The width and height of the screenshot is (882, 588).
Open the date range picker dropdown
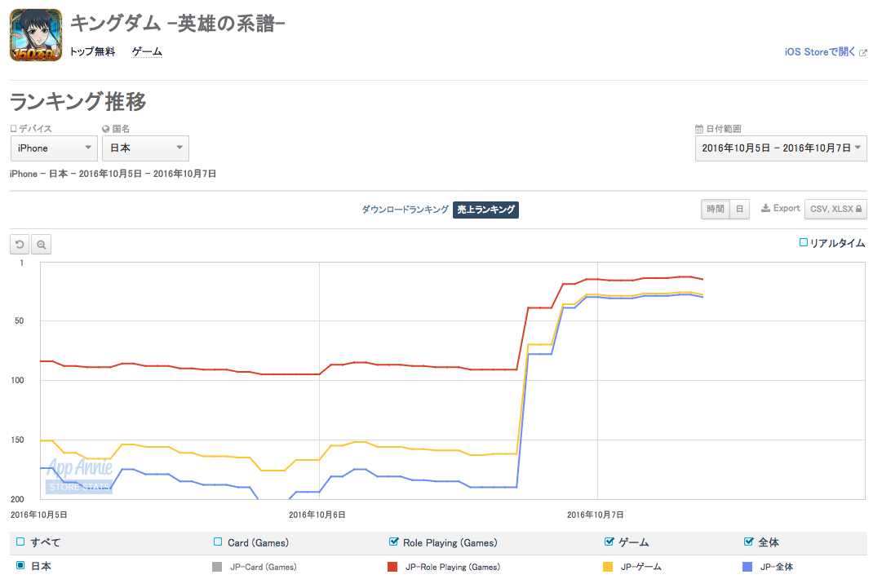[781, 148]
